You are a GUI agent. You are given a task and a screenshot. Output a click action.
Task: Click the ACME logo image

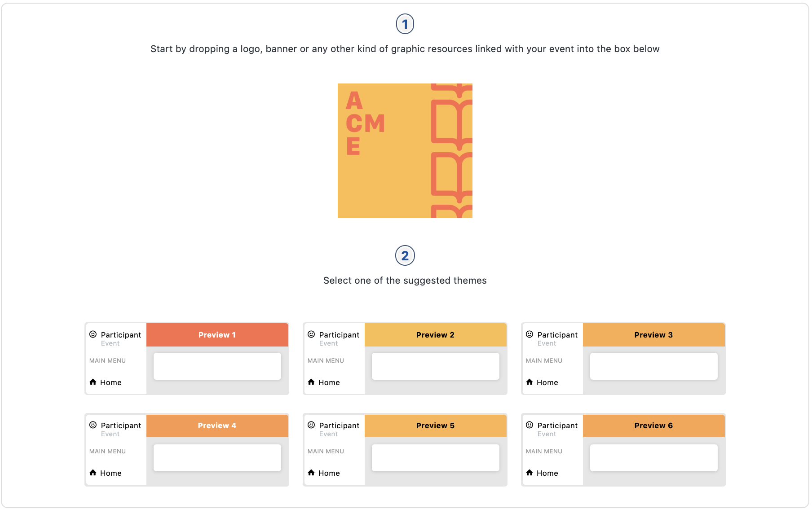coord(405,150)
